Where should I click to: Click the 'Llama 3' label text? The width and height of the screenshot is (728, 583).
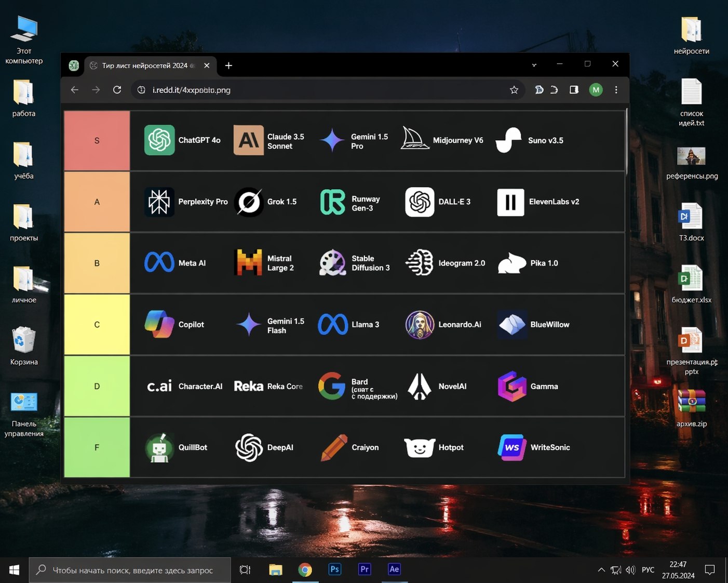pyautogui.click(x=366, y=324)
